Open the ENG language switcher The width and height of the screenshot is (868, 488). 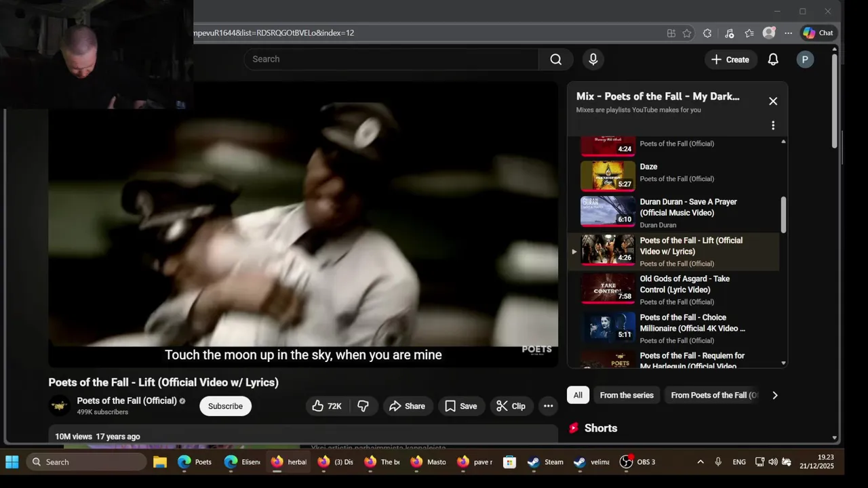pos(739,462)
